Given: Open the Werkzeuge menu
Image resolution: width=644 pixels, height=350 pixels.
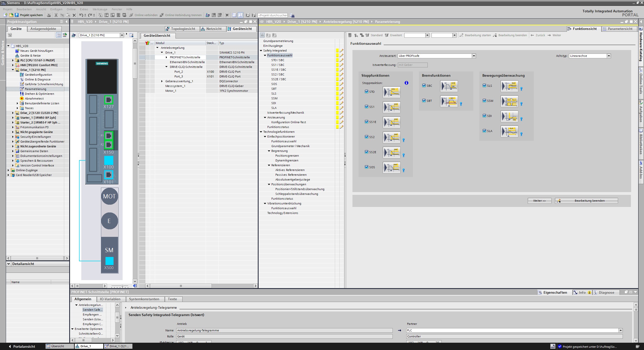Looking at the screenshot, I should pyautogui.click(x=100, y=9).
